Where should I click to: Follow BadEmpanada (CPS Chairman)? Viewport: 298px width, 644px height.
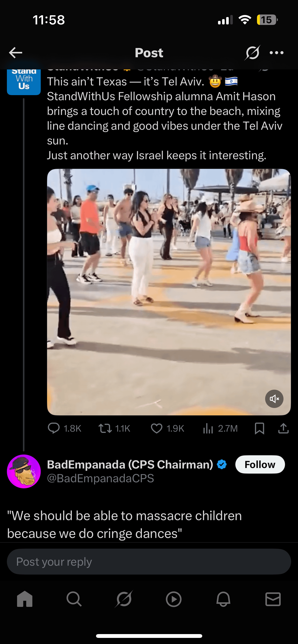click(x=260, y=464)
